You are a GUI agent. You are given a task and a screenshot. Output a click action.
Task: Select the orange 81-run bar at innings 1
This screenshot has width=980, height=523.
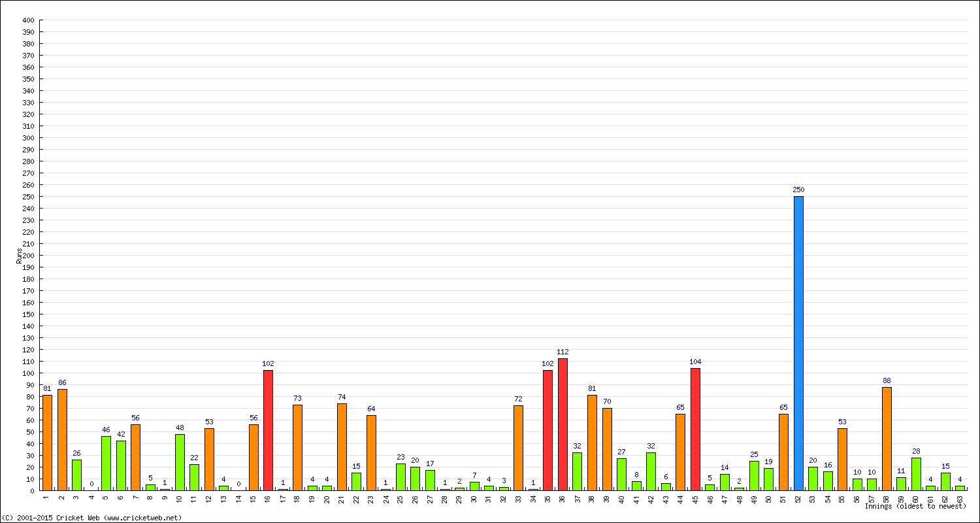point(47,443)
